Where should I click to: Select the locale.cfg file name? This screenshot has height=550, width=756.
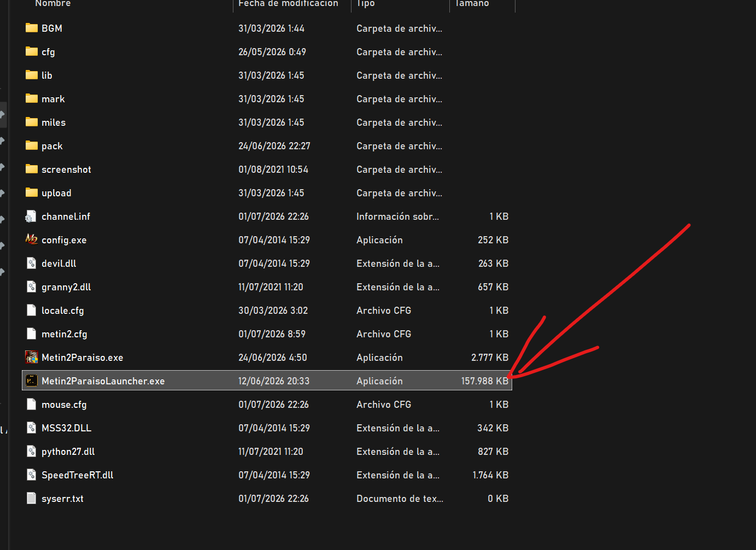tap(63, 311)
